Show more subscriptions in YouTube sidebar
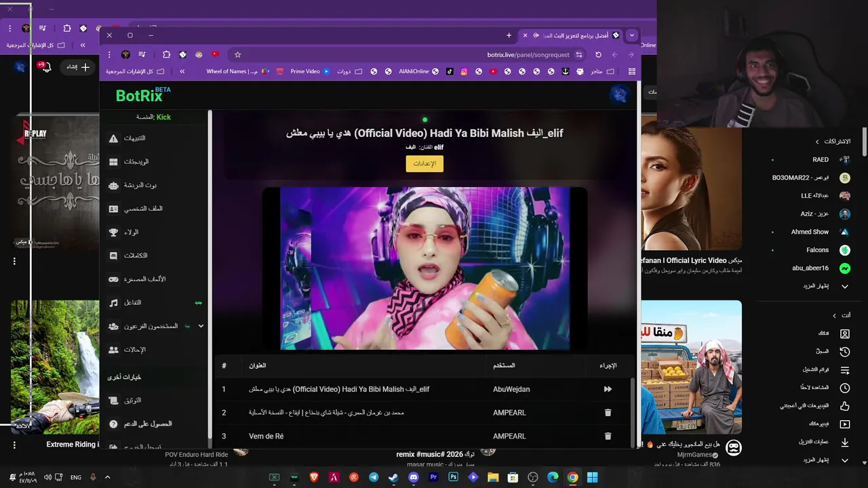The height and width of the screenshot is (488, 868). (x=825, y=286)
